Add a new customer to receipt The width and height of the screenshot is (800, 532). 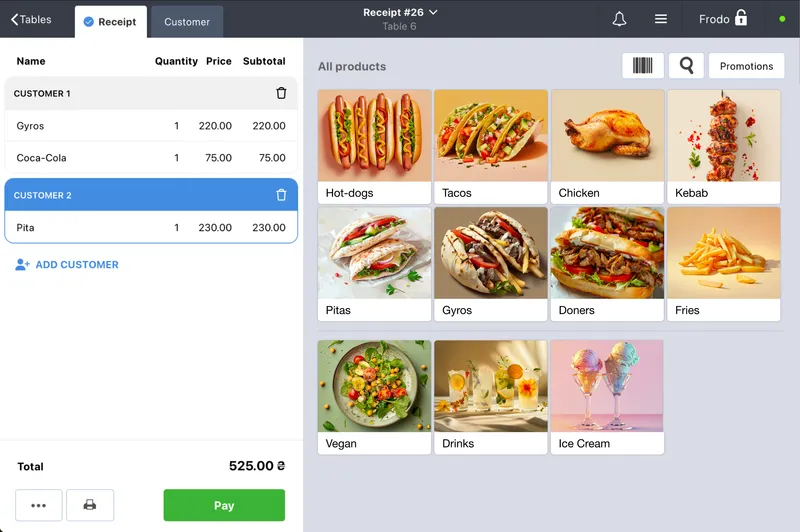point(67,265)
